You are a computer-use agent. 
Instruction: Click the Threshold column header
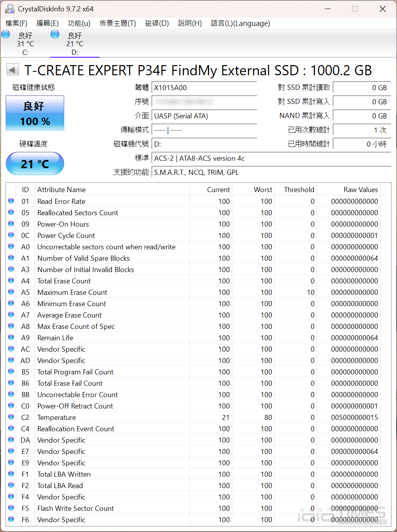[x=299, y=190]
